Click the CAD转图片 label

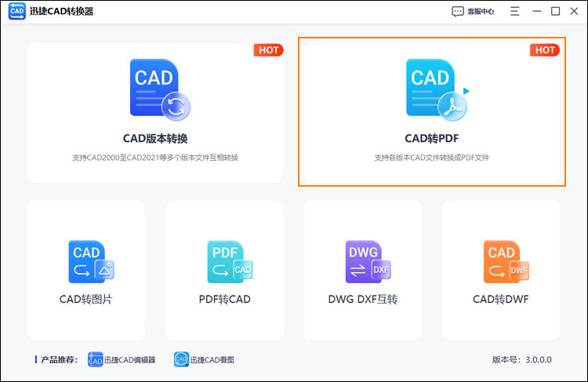tap(86, 299)
